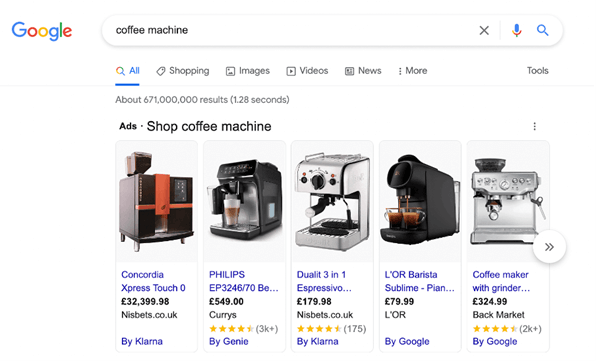Clear the search box with X icon
The image size is (596, 361).
(483, 30)
